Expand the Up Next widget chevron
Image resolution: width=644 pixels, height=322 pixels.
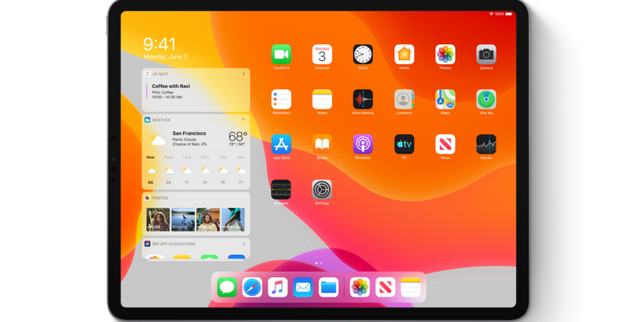[x=243, y=74]
